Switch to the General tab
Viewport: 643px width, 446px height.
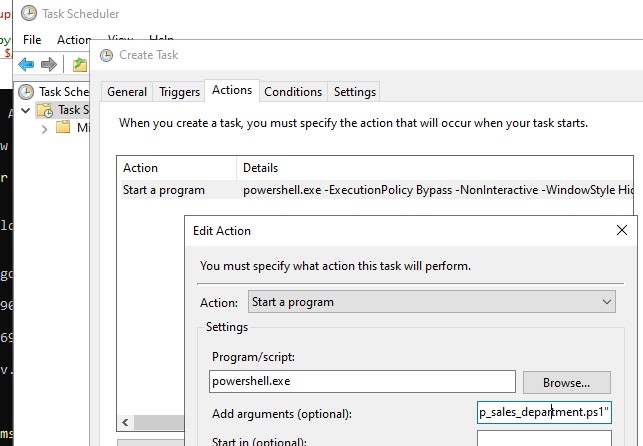pyautogui.click(x=127, y=92)
